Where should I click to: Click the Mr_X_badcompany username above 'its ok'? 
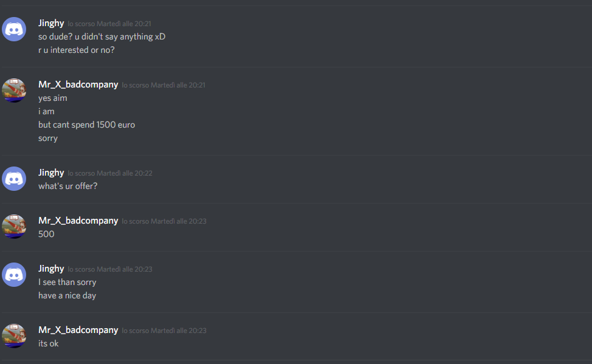click(78, 330)
